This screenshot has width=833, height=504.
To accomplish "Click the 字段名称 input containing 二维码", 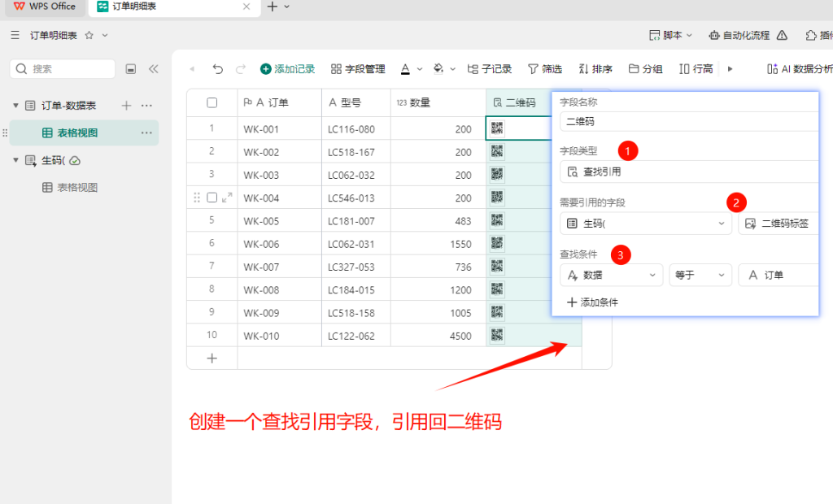I will point(690,122).
